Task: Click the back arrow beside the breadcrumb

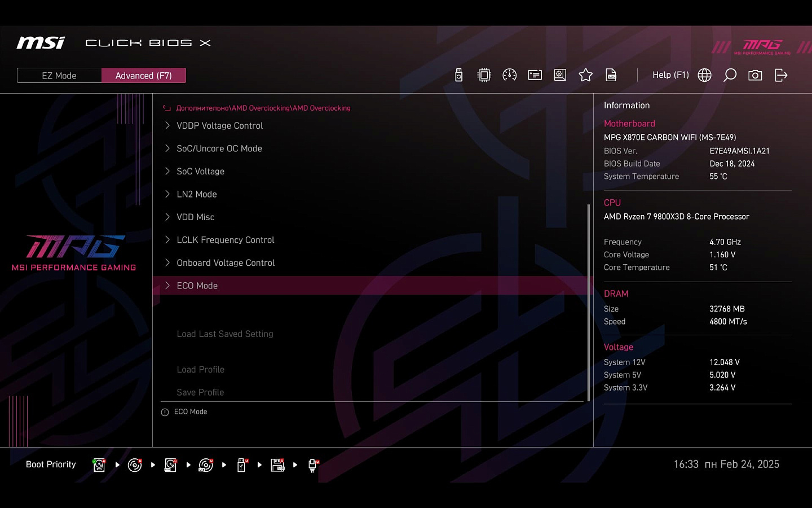Action: pos(166,108)
